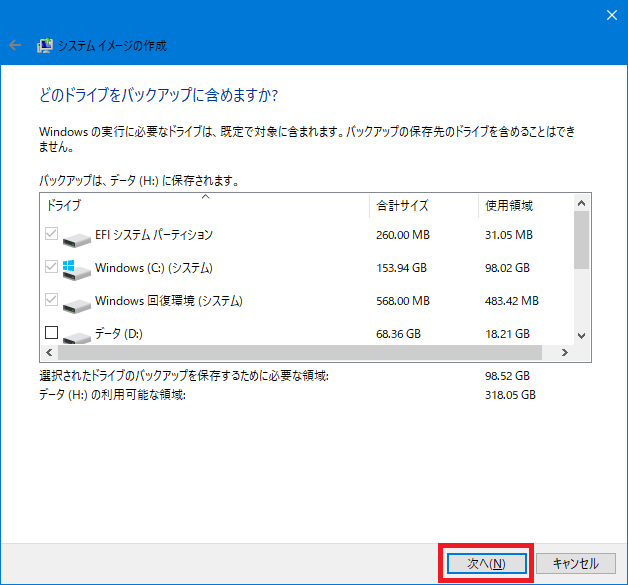Click the drive list scroll up arrow
The height and width of the screenshot is (585, 628).
point(582,203)
